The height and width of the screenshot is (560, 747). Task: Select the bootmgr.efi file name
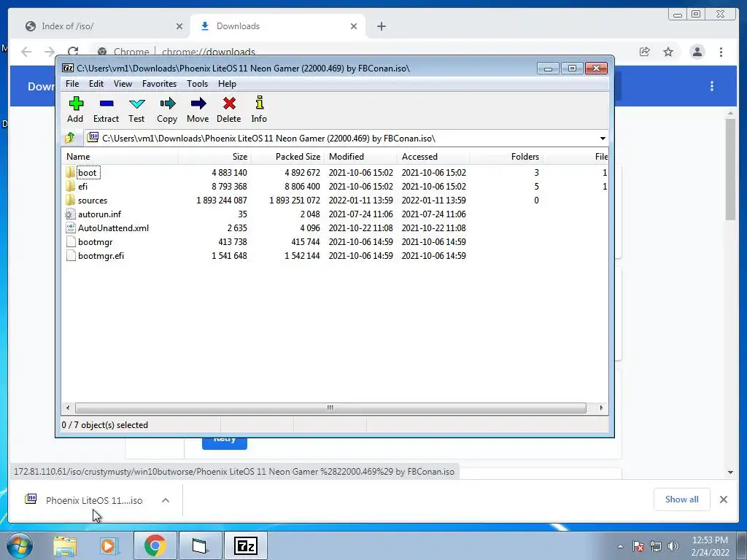pos(101,255)
